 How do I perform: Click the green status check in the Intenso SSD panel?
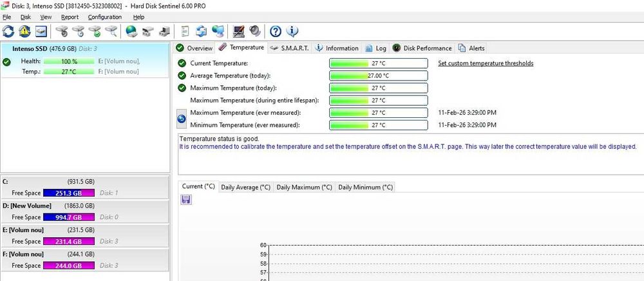6,62
